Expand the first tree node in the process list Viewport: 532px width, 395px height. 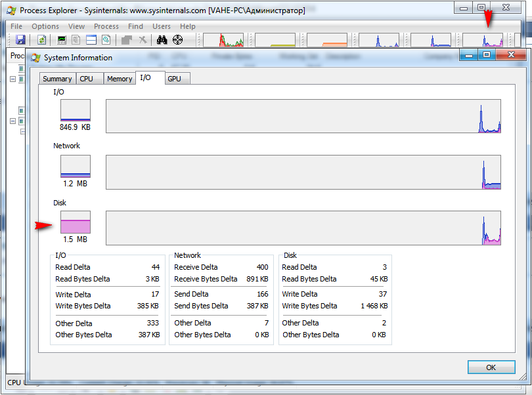(x=12, y=79)
